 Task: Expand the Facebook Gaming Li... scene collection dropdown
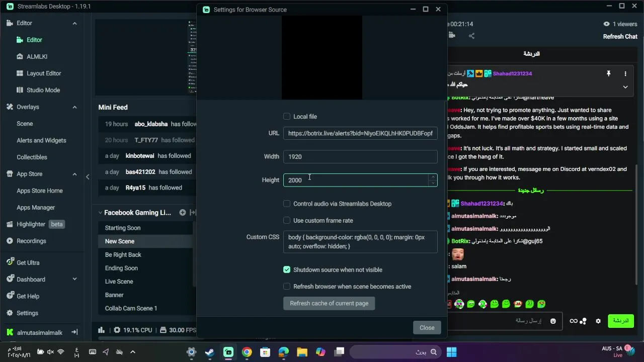100,213
